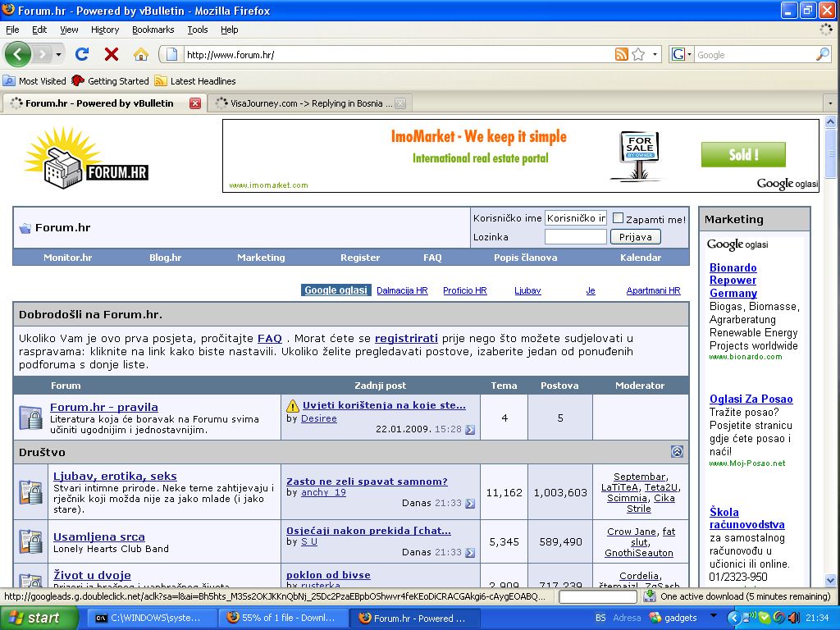Open the Bookmarks menu
The image size is (840, 630).
tap(153, 30)
